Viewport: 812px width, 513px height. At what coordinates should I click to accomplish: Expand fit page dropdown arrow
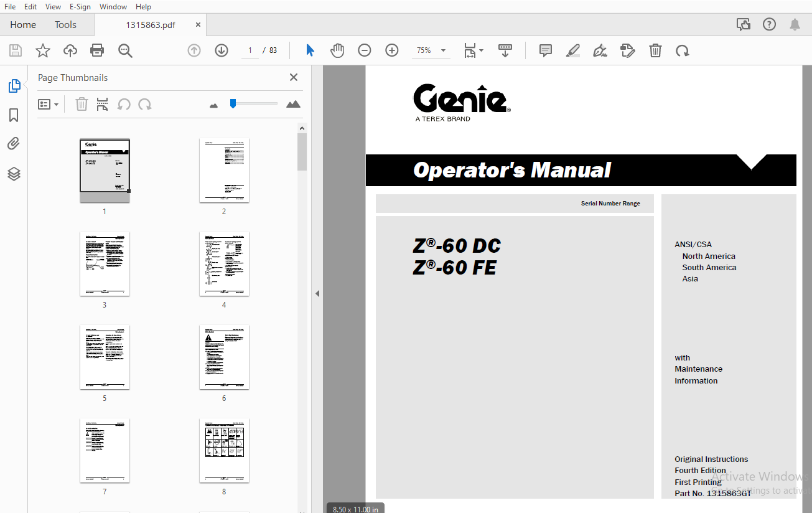tap(482, 50)
